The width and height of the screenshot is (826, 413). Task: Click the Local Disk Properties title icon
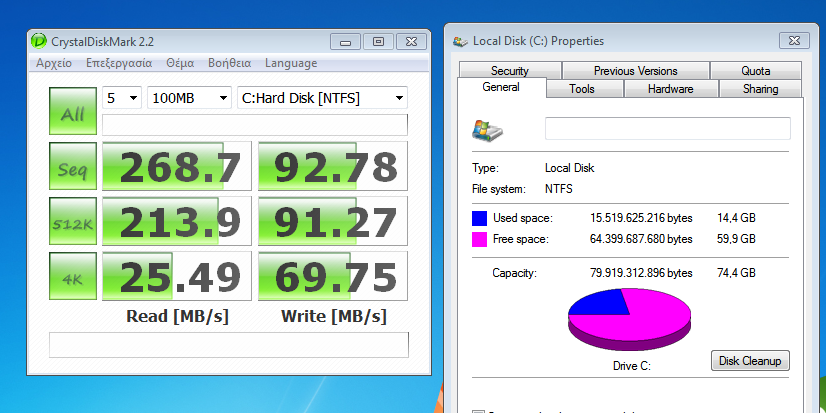click(x=460, y=41)
